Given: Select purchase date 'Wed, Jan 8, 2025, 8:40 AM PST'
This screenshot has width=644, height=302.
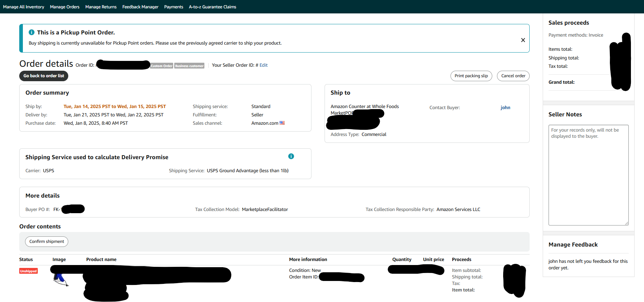Looking at the screenshot, I should 96,123.
